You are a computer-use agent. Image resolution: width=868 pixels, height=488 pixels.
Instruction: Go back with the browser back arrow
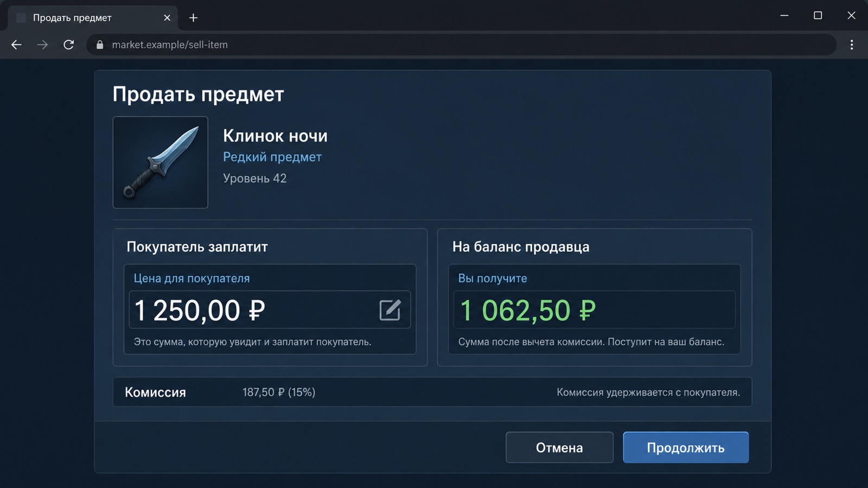tap(16, 45)
